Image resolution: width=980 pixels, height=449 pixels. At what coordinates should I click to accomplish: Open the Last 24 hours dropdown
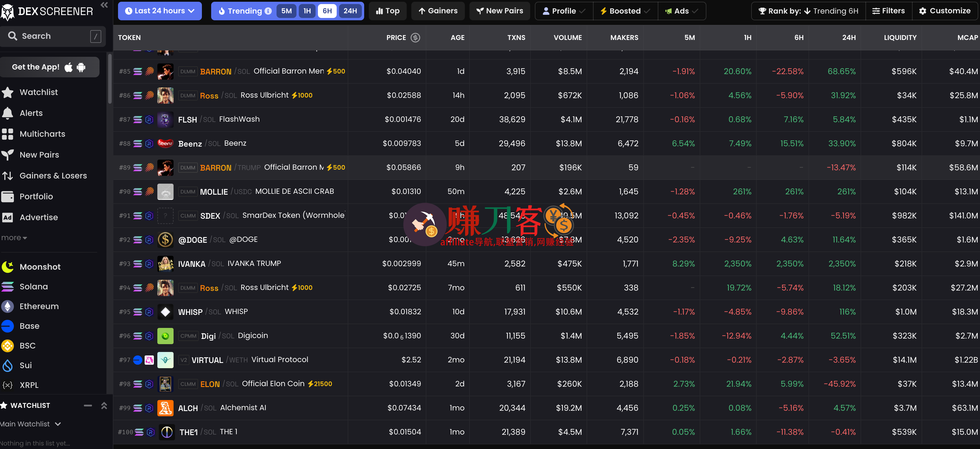pos(160,11)
